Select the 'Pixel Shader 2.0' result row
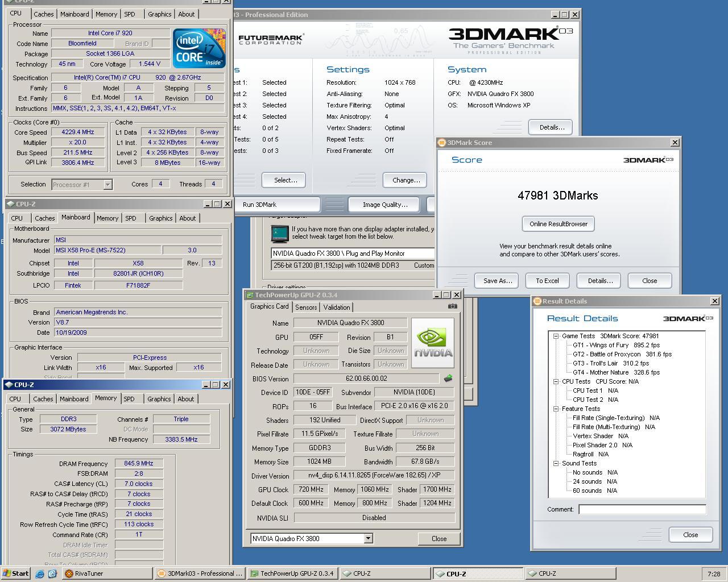Viewport: 728px width, 582px height. [600, 445]
